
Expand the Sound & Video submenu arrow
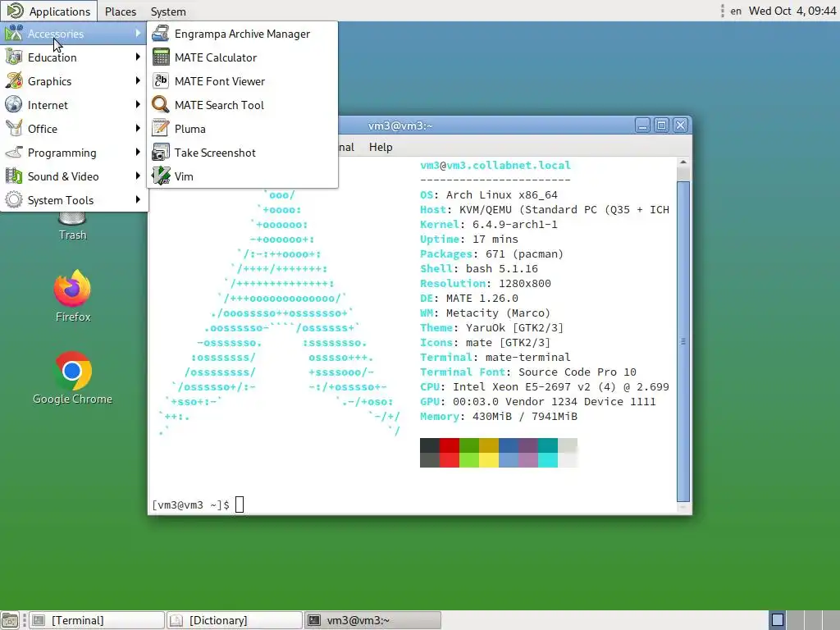[138, 176]
